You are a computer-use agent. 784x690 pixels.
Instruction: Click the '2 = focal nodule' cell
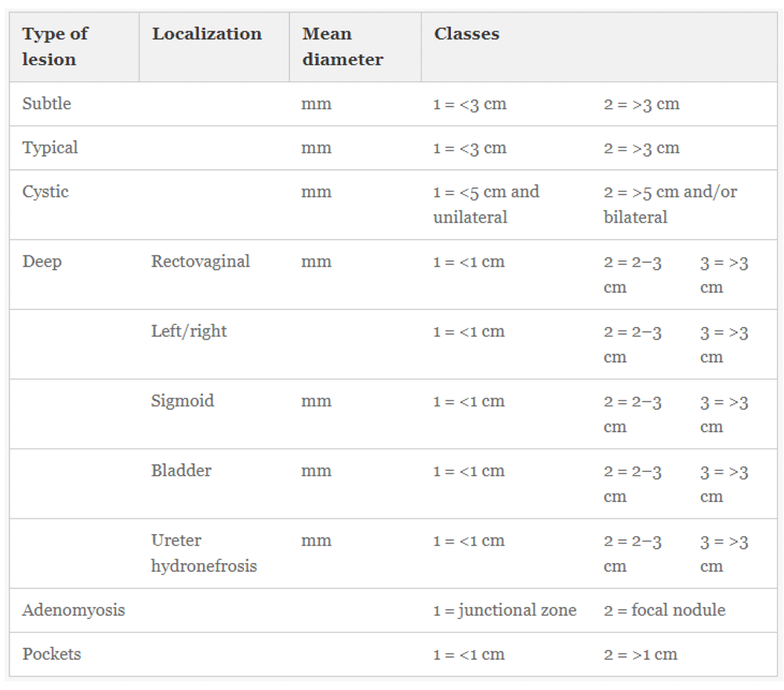click(665, 610)
